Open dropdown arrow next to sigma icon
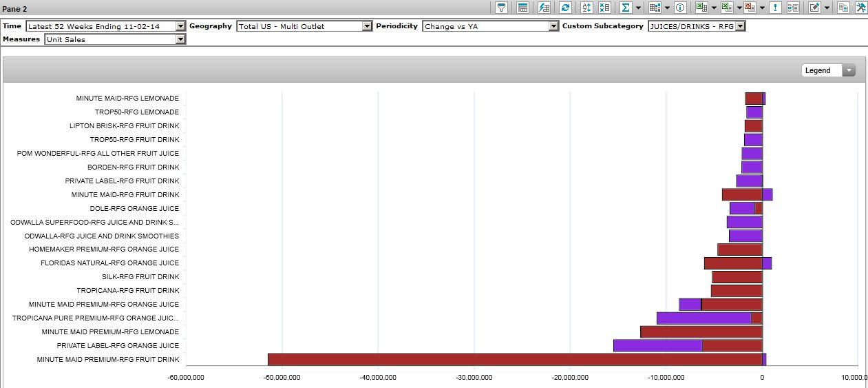The width and height of the screenshot is (868, 388). click(639, 8)
